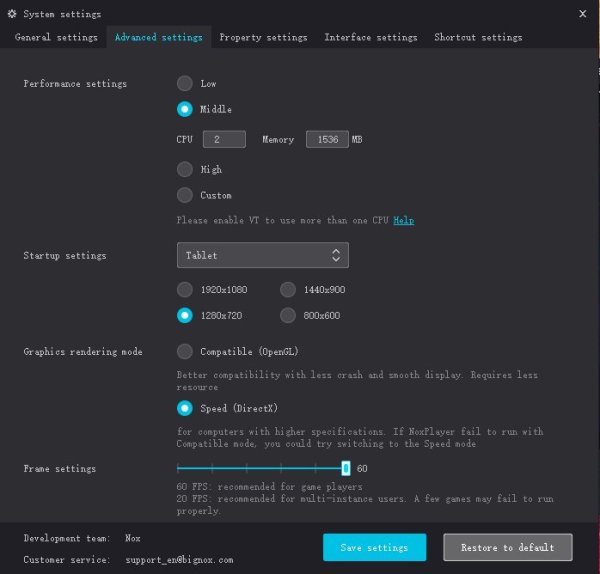
Task: Click the Save settings button
Action: click(374, 548)
